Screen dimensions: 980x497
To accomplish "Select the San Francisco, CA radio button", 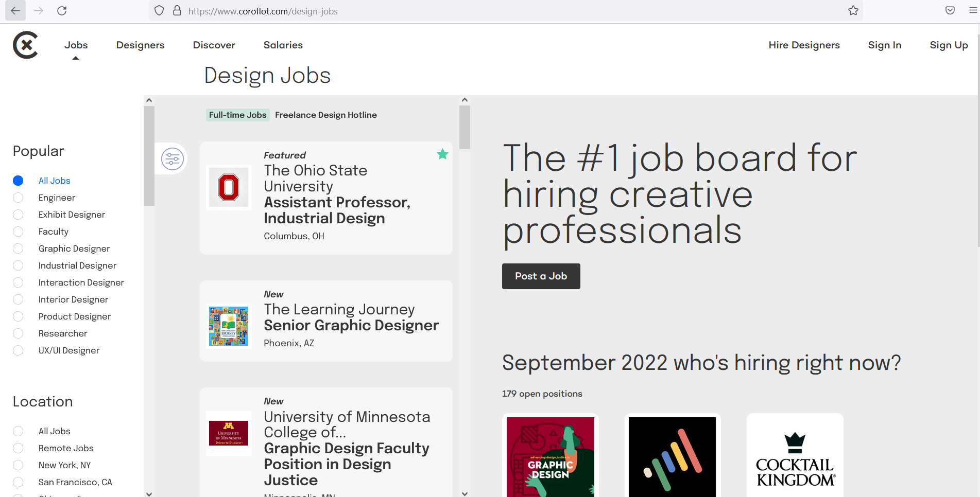I will pos(18,482).
